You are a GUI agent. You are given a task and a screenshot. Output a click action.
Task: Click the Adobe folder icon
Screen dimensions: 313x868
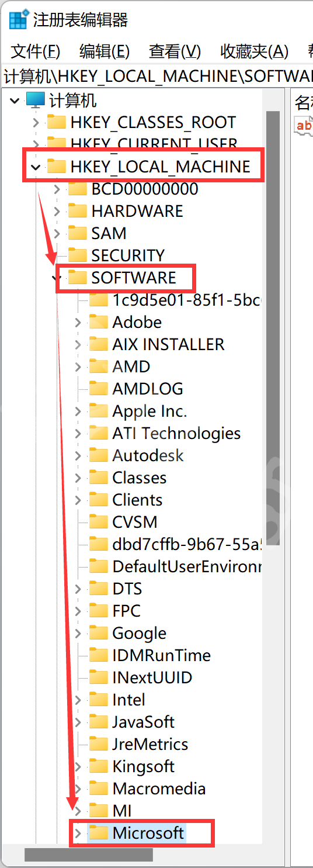(x=99, y=321)
